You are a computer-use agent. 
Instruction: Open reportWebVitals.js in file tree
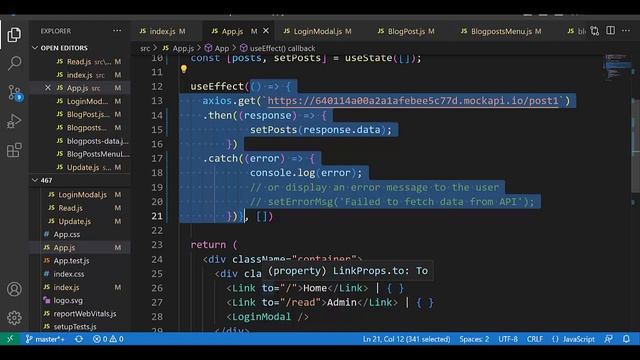coord(80,313)
